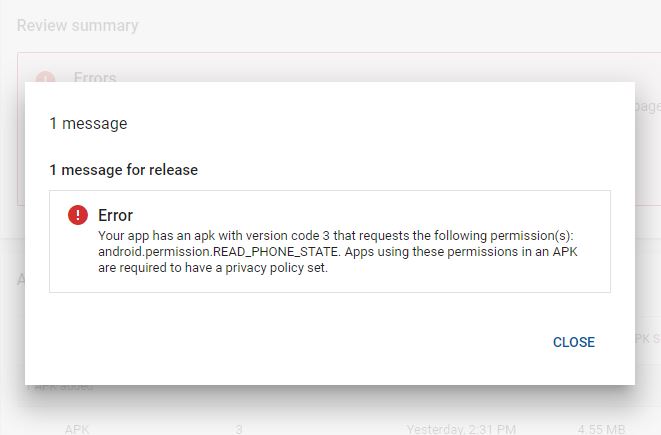This screenshot has height=435, width=661.
Task: Click the blank dialog area left of CLOSE
Action: [x=300, y=342]
